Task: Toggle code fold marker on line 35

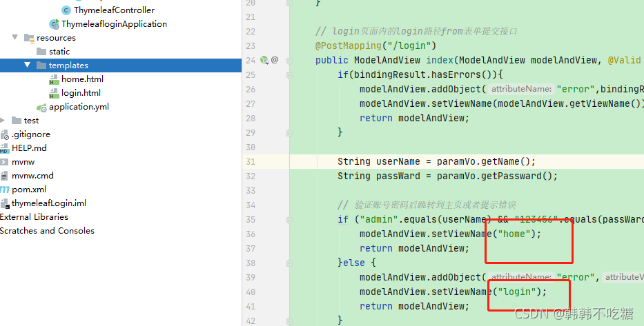Action: point(289,219)
